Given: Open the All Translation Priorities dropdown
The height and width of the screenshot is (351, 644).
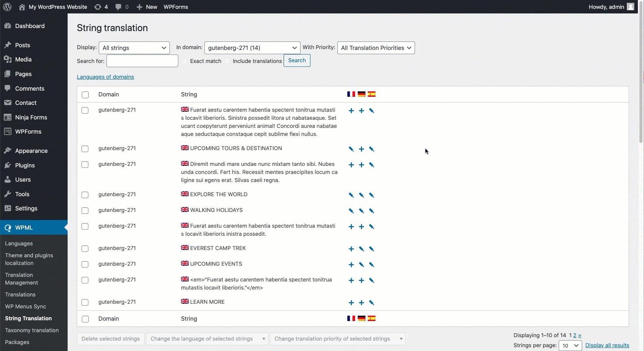Looking at the screenshot, I should tap(376, 48).
